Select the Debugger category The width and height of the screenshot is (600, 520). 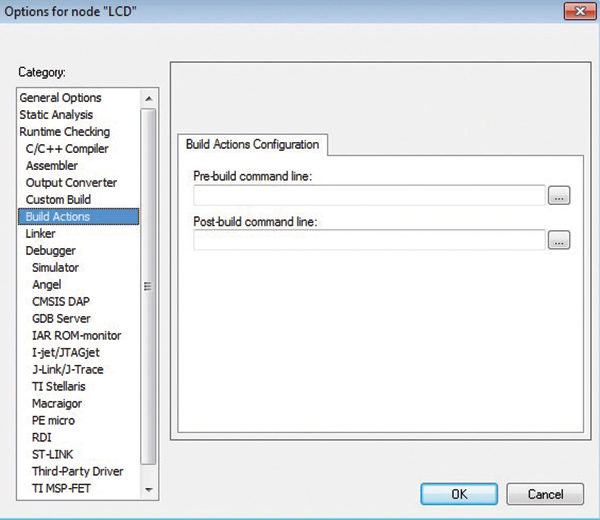coord(50,251)
